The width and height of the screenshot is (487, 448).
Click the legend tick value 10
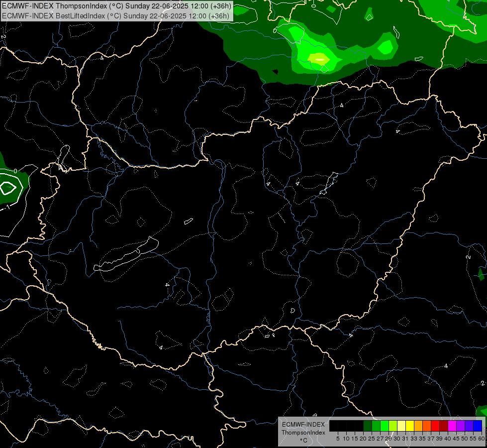click(346, 439)
